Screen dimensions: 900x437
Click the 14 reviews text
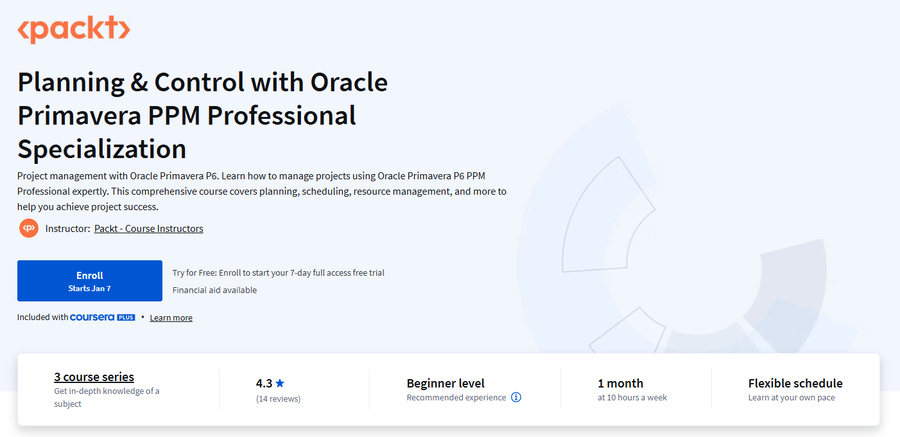point(278,399)
